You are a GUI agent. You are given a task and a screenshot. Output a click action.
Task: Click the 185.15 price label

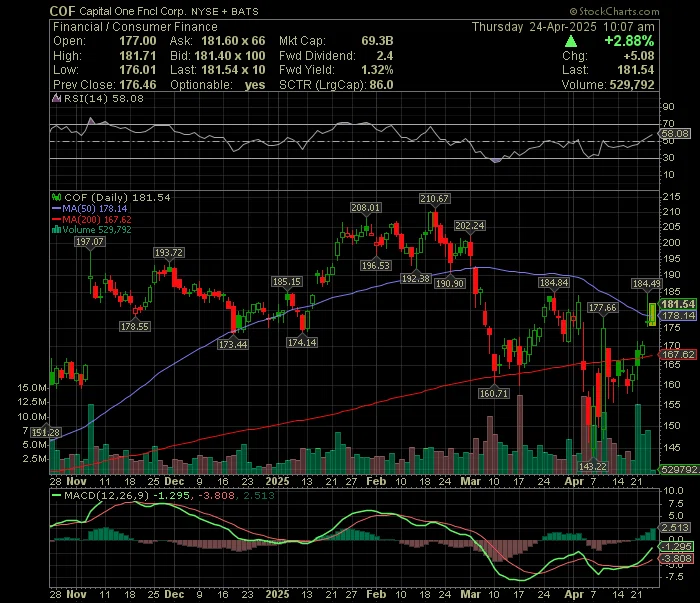(287, 282)
